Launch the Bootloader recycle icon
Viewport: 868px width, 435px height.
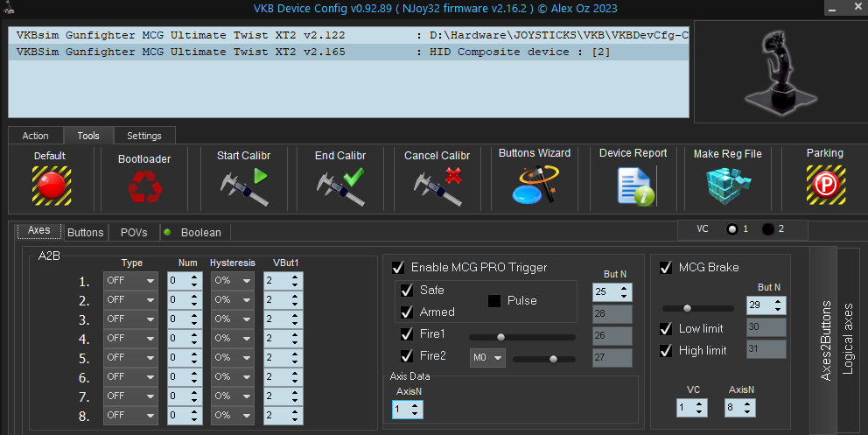[x=145, y=187]
